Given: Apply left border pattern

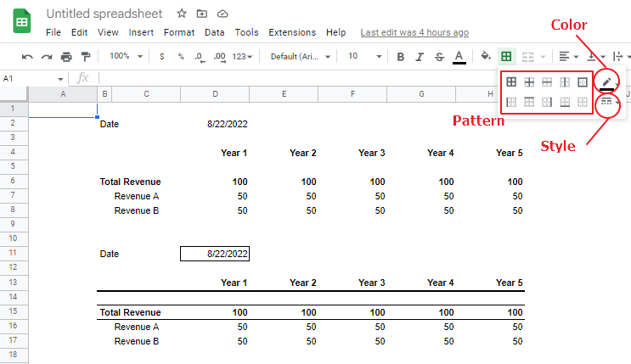Looking at the screenshot, I should [x=511, y=102].
